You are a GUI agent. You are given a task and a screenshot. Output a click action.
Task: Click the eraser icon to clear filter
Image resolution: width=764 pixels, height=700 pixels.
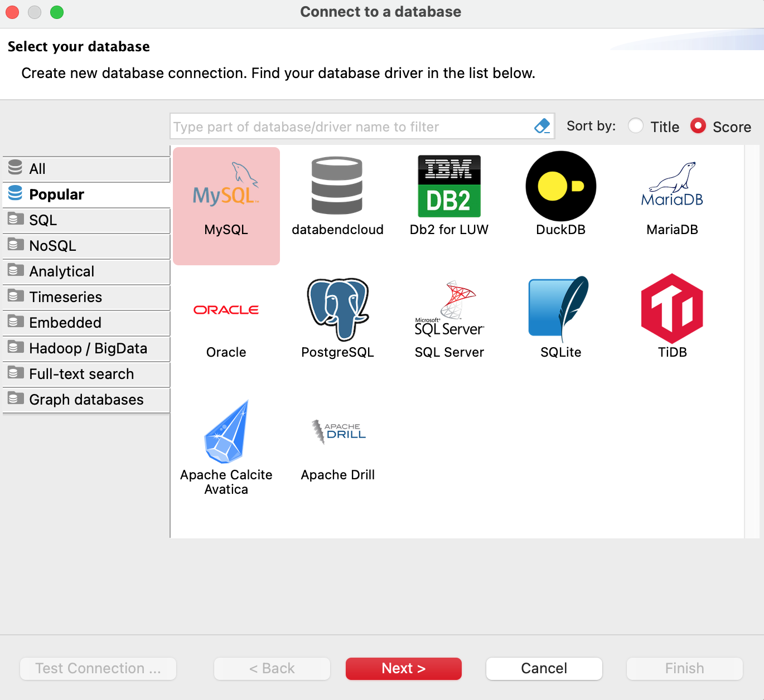pos(542,127)
